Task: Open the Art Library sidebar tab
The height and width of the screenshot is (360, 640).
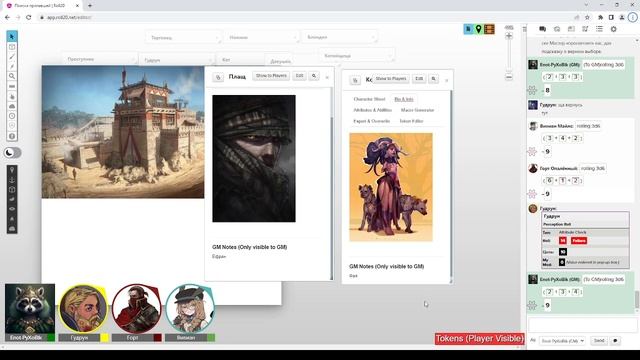Action: tap(557, 29)
